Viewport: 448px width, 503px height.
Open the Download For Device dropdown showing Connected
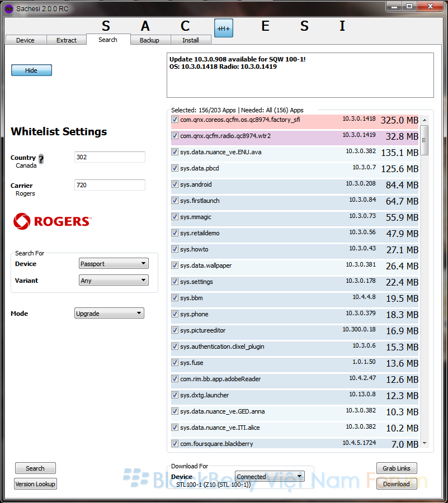coord(270,476)
